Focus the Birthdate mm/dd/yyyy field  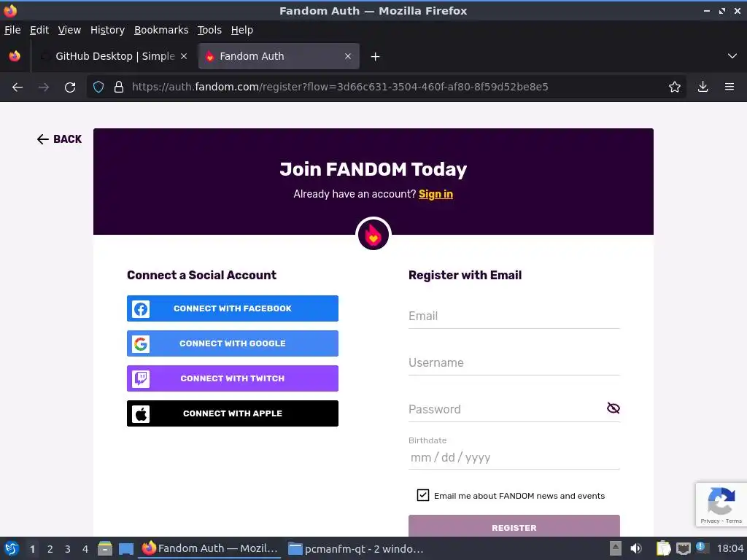514,458
